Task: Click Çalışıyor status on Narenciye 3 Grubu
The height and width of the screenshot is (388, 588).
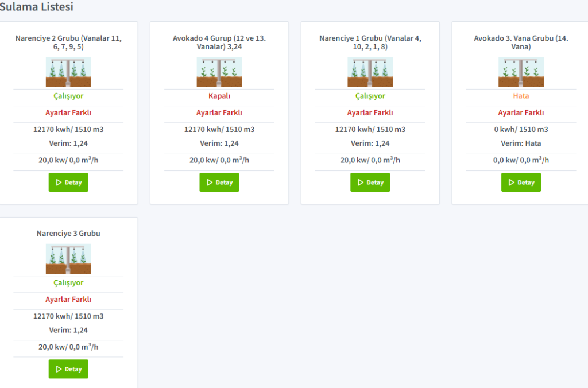Action: point(68,283)
